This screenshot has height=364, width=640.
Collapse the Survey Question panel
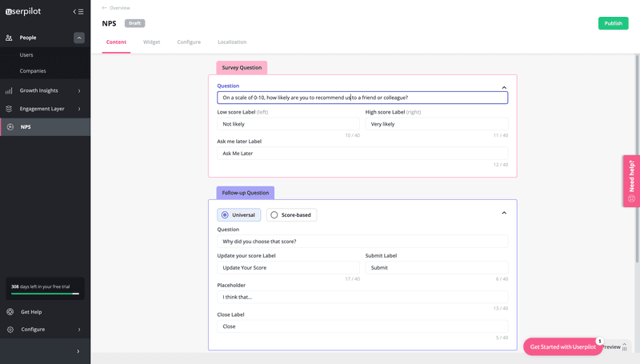(x=504, y=87)
